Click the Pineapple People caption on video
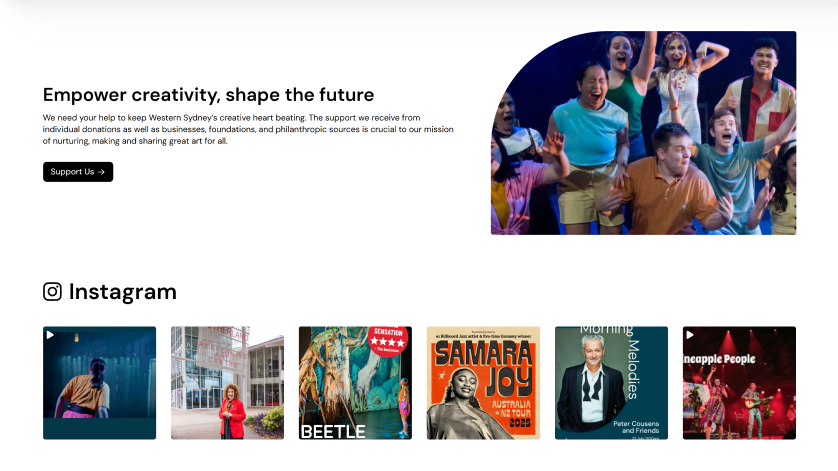Viewport: 838px width, 471px height. 719,359
